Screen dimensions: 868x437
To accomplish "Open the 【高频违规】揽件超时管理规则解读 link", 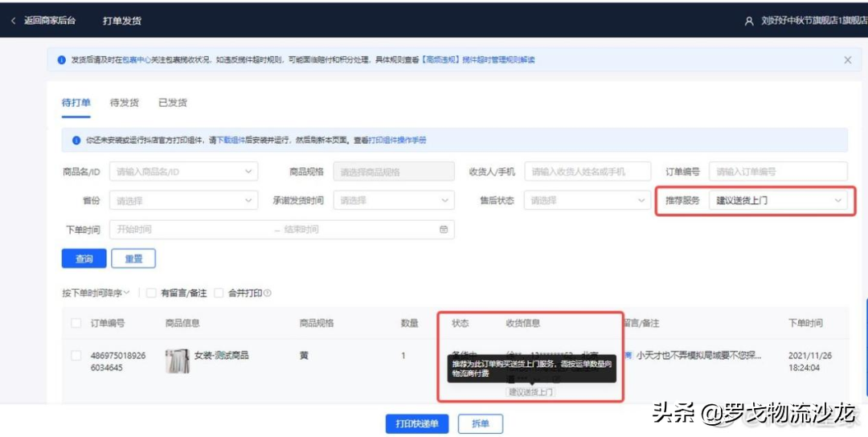I will [x=477, y=59].
